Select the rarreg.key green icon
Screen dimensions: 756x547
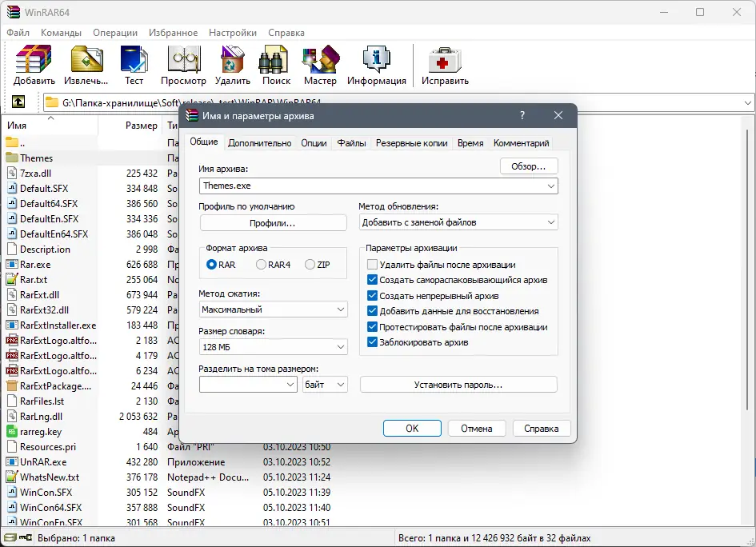click(x=11, y=431)
